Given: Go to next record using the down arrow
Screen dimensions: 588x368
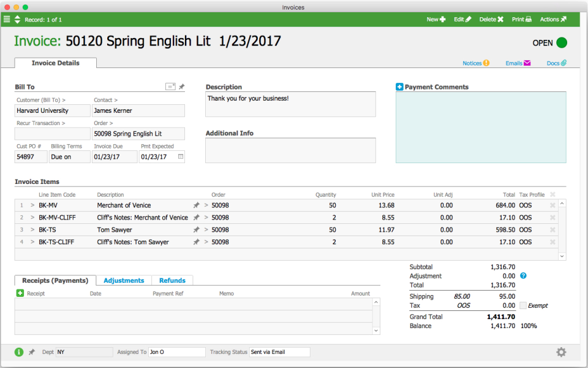Looking at the screenshot, I should coord(17,23).
